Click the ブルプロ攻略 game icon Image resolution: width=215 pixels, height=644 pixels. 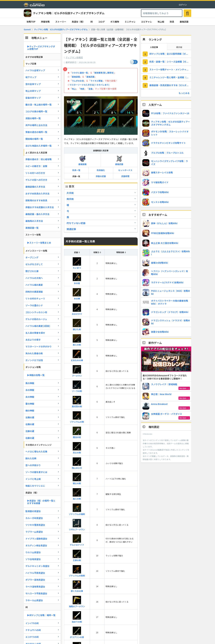pyautogui.click(x=146, y=153)
